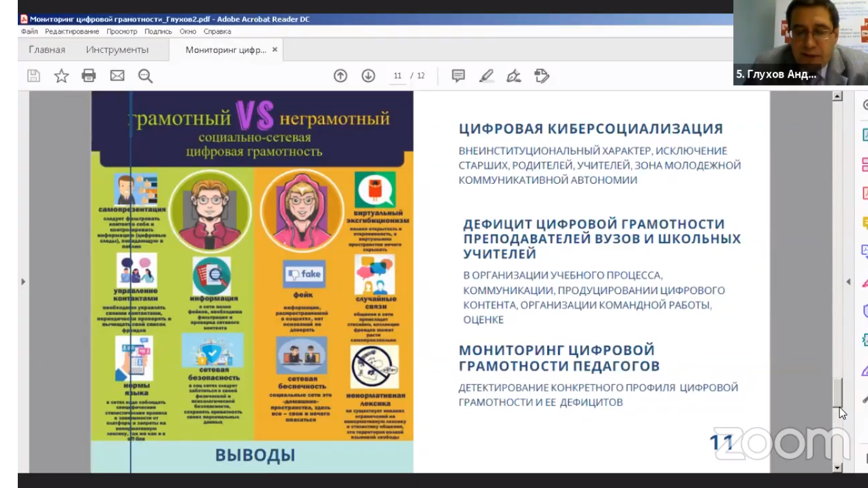This screenshot has height=488, width=868.
Task: Expand the left navigation pane arrow
Action: [24, 281]
